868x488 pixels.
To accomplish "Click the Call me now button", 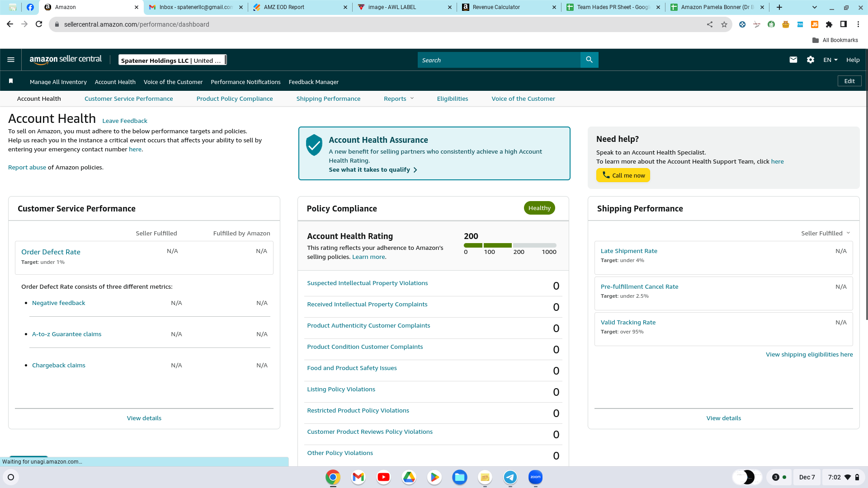I will 623,175.
